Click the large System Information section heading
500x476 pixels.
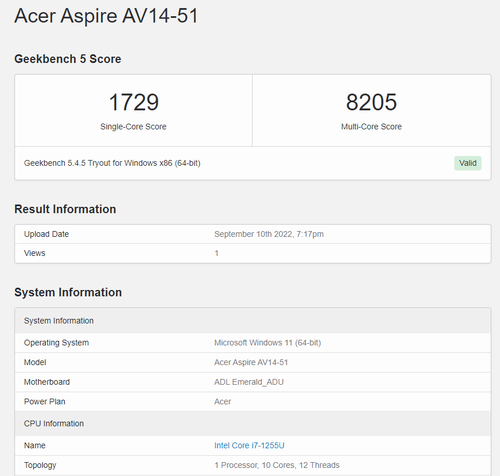click(x=68, y=292)
